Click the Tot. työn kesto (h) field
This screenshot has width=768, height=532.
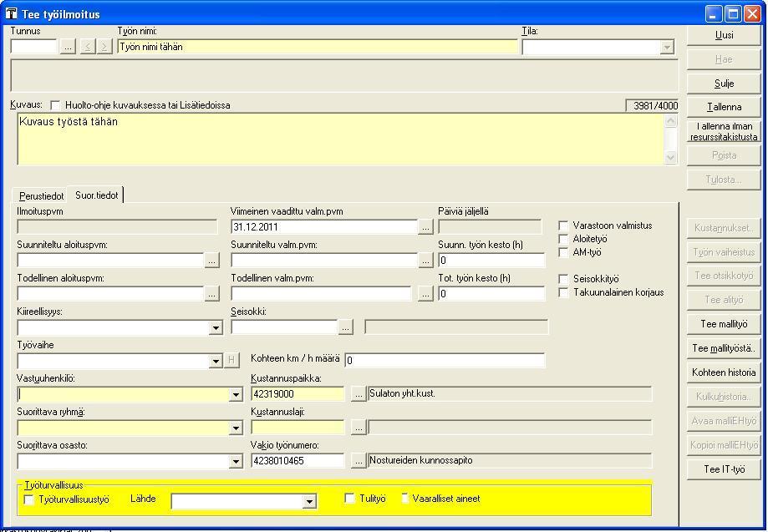coord(491,294)
